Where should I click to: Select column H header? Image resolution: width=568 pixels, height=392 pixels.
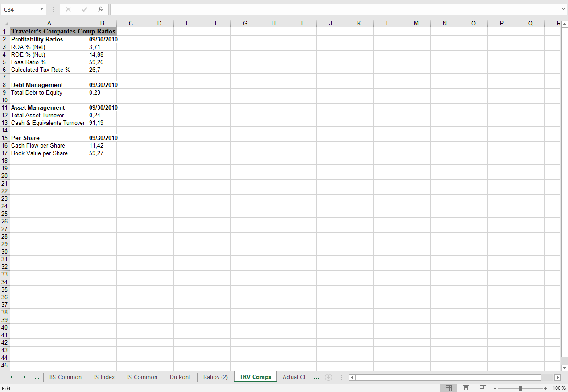tap(273, 24)
